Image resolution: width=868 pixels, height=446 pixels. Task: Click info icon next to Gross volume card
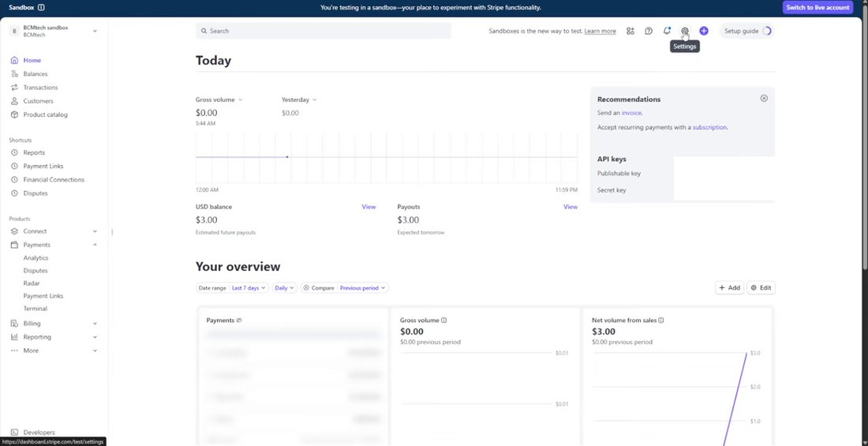[x=444, y=320]
